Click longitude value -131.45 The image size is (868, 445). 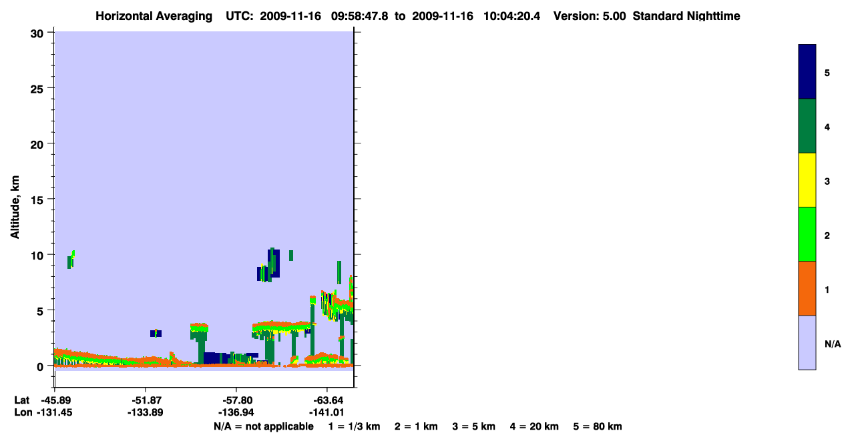pos(55,413)
